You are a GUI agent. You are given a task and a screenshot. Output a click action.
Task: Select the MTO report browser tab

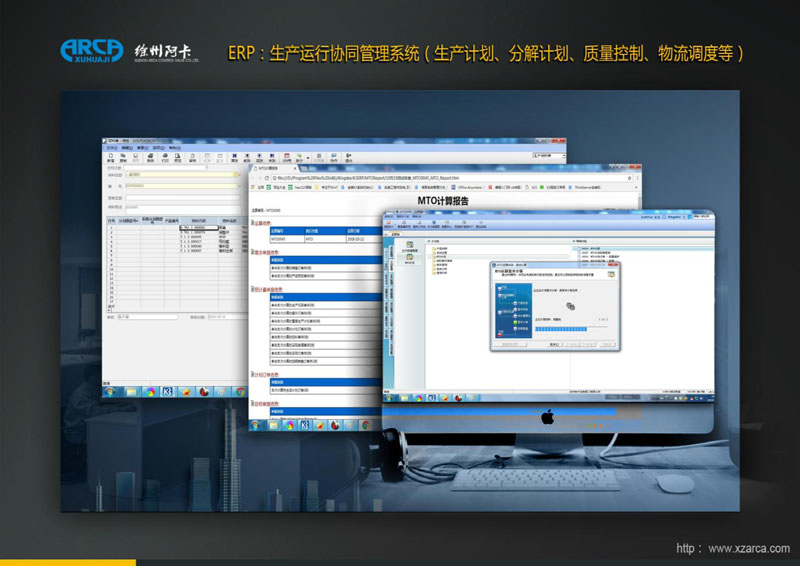[x=272, y=168]
